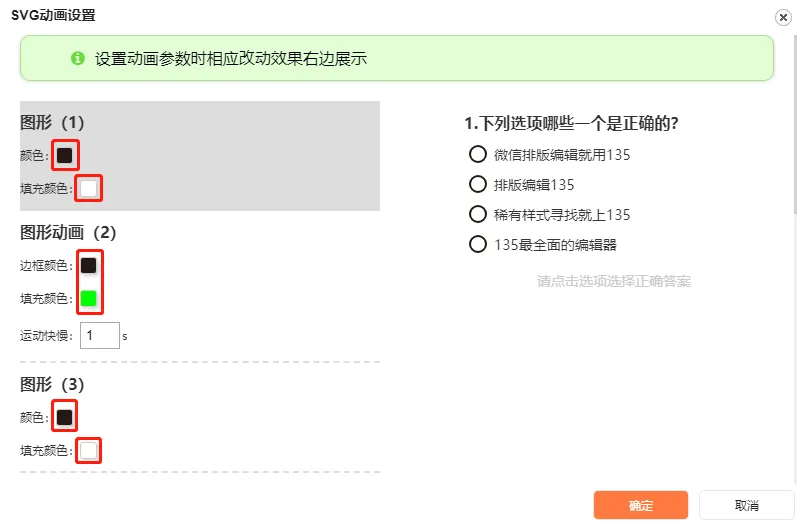Image resolution: width=797 pixels, height=524 pixels.
Task: Open 图形(1) white 填充颜色 swatch
Action: tap(89, 187)
